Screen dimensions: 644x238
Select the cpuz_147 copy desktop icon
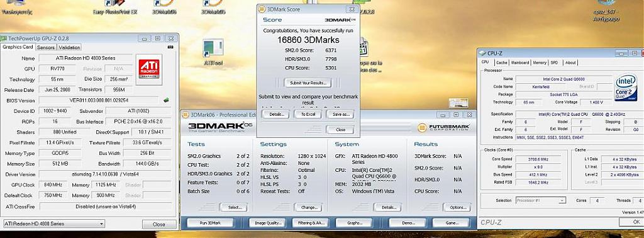[x=606, y=10]
